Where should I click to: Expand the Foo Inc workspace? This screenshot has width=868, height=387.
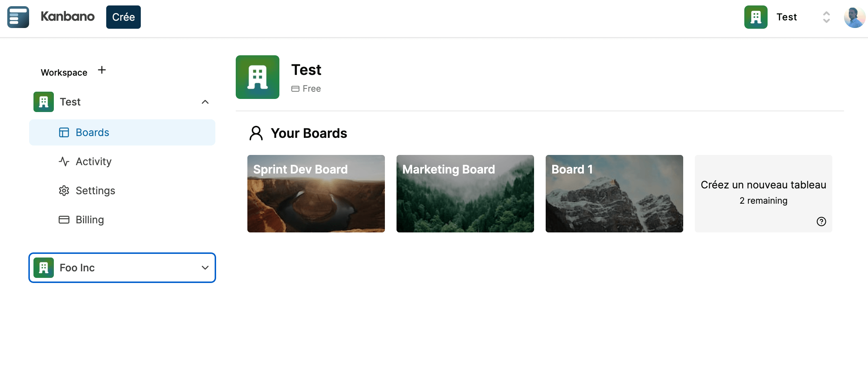(x=205, y=268)
